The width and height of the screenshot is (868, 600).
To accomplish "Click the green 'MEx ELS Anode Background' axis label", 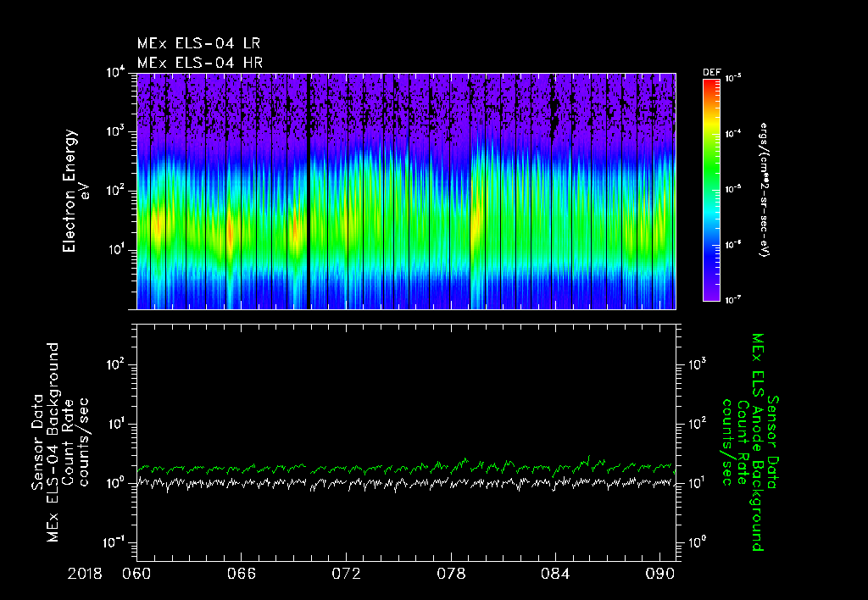I will point(758,442).
